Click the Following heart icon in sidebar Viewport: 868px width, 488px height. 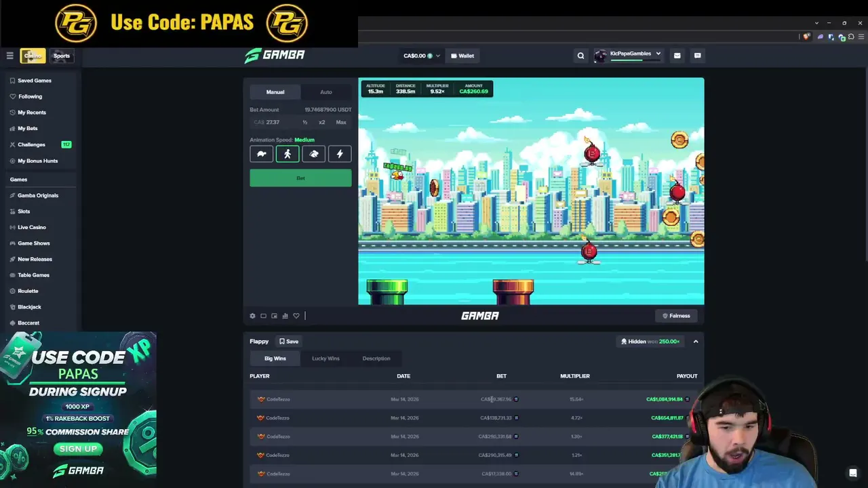coord(12,96)
